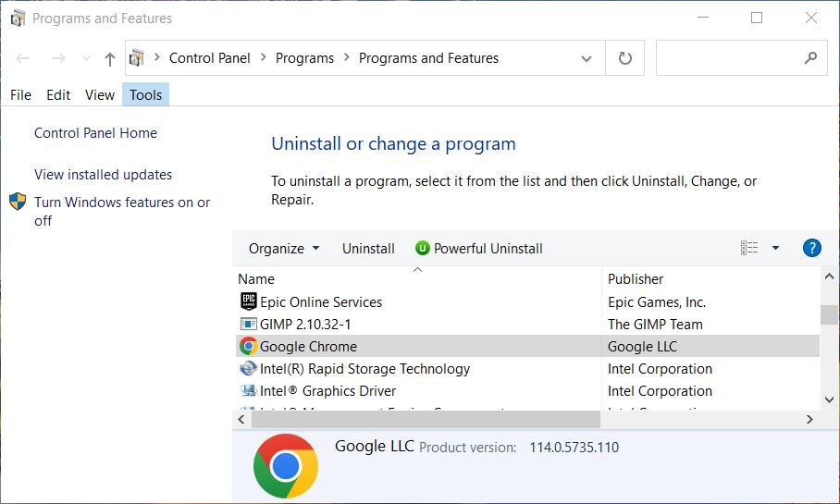The width and height of the screenshot is (840, 504).
Task: Click the large Chrome logo in details pane
Action: point(286,466)
